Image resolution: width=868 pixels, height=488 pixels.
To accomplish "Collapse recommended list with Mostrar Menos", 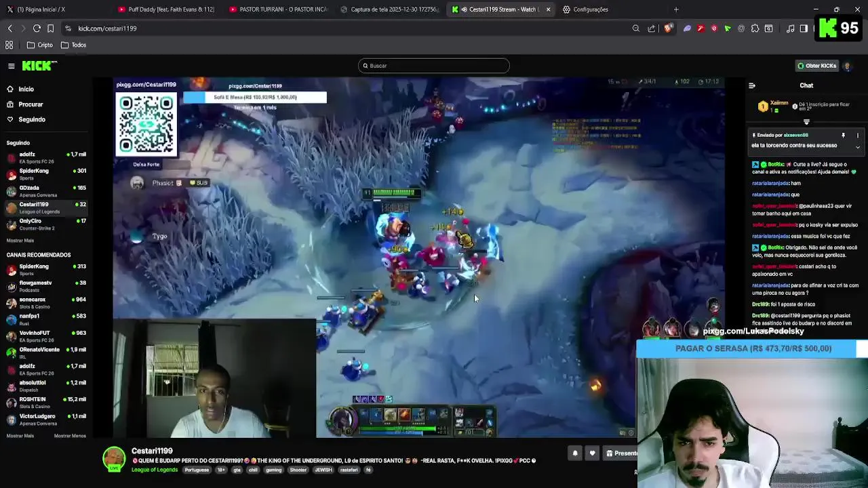I will (70, 436).
